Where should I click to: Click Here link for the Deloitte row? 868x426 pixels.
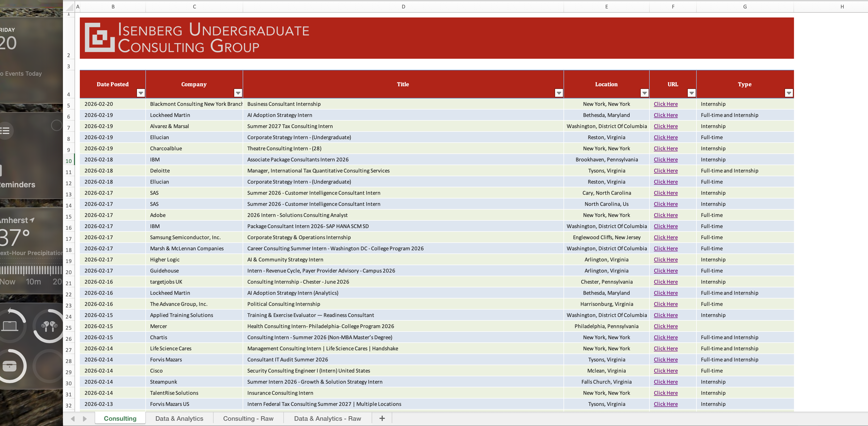(x=665, y=171)
